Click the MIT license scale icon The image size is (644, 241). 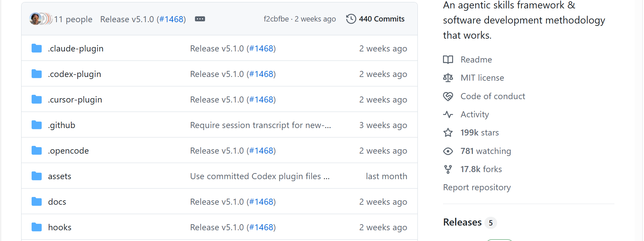(448, 78)
